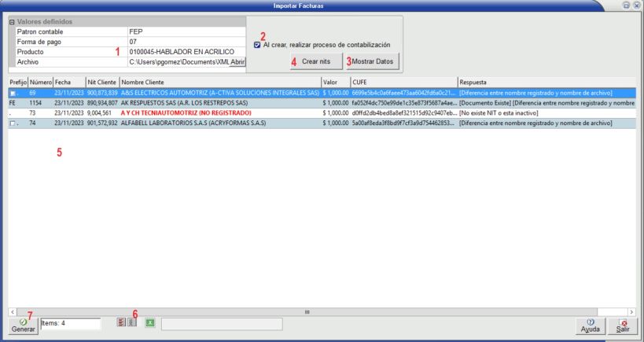Collapse the 'Valores definidos' section
644x342 pixels.
click(x=11, y=22)
